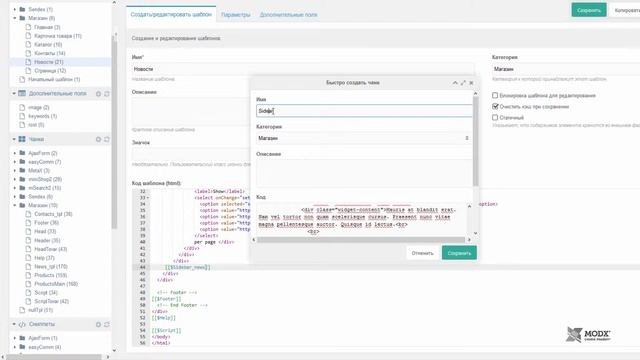640x360 pixels.
Task: Open the Карточка товара template
Action: (58, 36)
